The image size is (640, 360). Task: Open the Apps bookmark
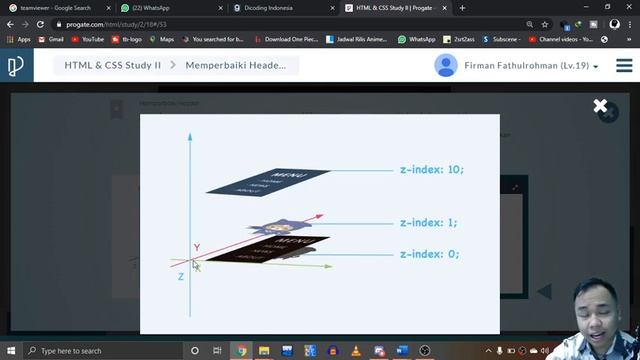(x=19, y=39)
